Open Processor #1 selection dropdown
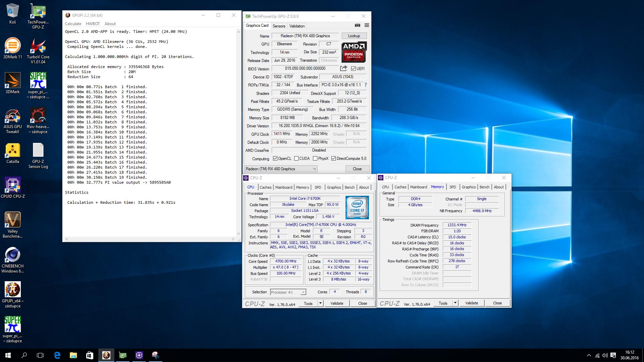The image size is (644, 362). click(288, 292)
